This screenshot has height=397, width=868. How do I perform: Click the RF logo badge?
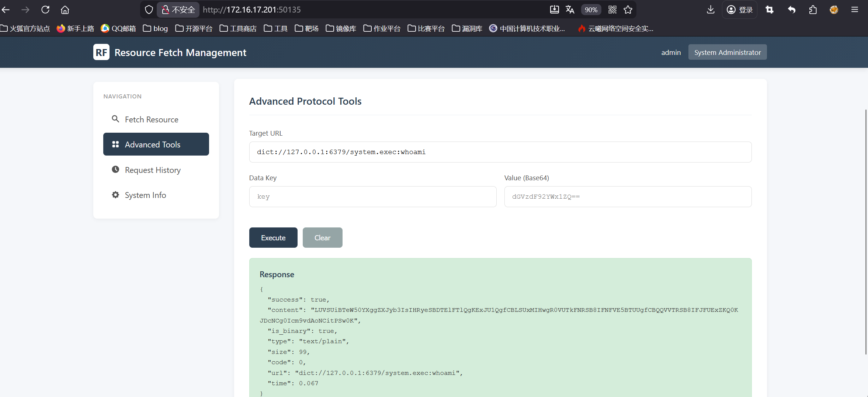[101, 52]
